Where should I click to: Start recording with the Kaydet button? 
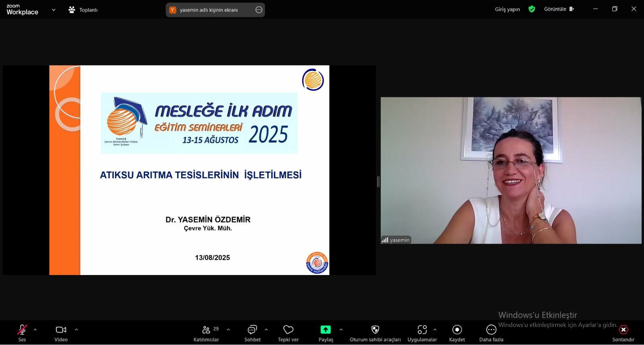(x=457, y=330)
